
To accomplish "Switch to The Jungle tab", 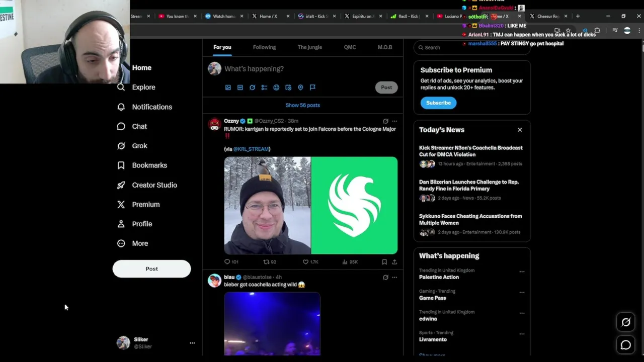I will point(309,47).
